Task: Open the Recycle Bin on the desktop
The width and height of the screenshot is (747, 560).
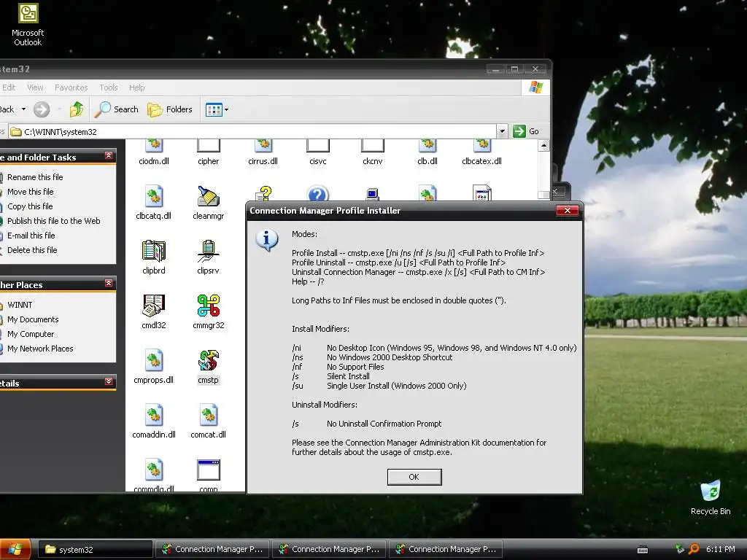Action: click(x=711, y=497)
